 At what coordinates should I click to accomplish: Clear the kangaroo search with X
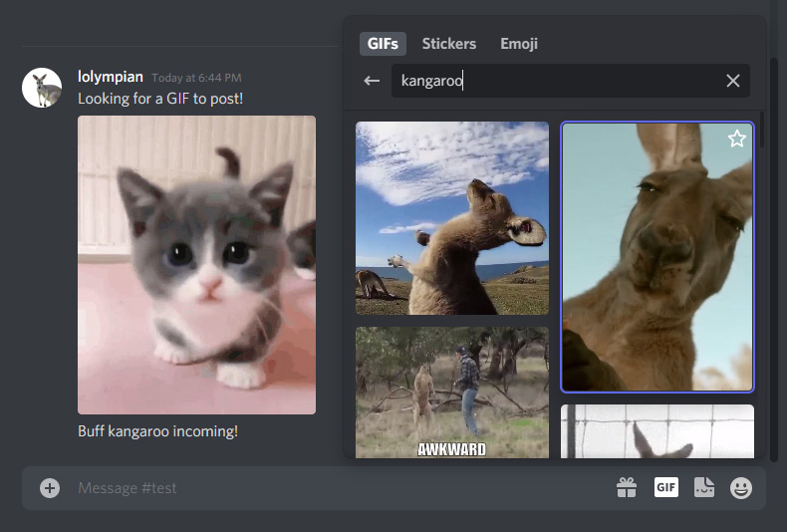tap(733, 81)
